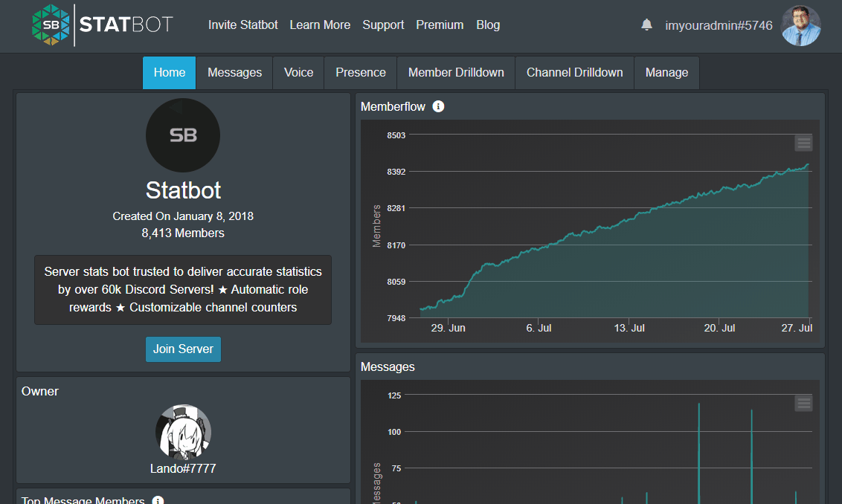This screenshot has width=842, height=504.
Task: Open the Messages chart hamburger menu
Action: tap(803, 403)
